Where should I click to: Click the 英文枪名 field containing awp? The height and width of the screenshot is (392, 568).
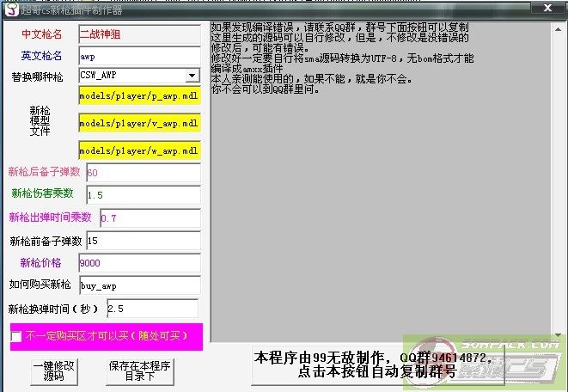point(138,56)
